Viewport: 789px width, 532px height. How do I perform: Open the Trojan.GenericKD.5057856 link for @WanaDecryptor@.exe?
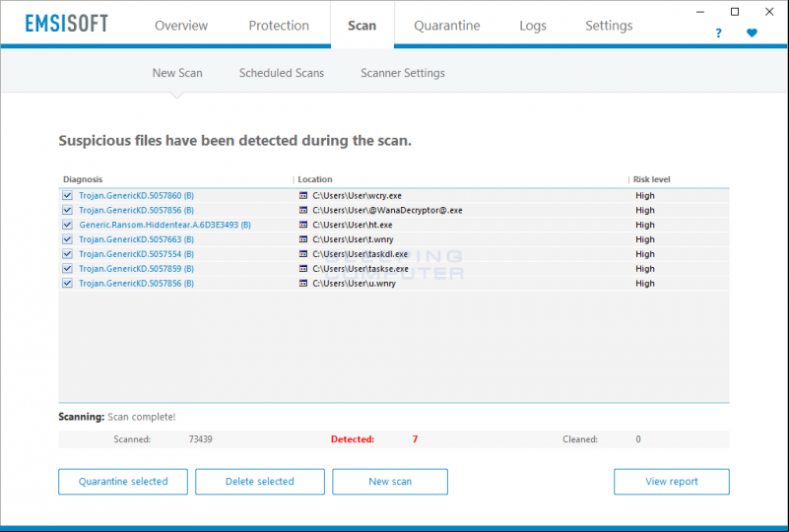(x=136, y=210)
